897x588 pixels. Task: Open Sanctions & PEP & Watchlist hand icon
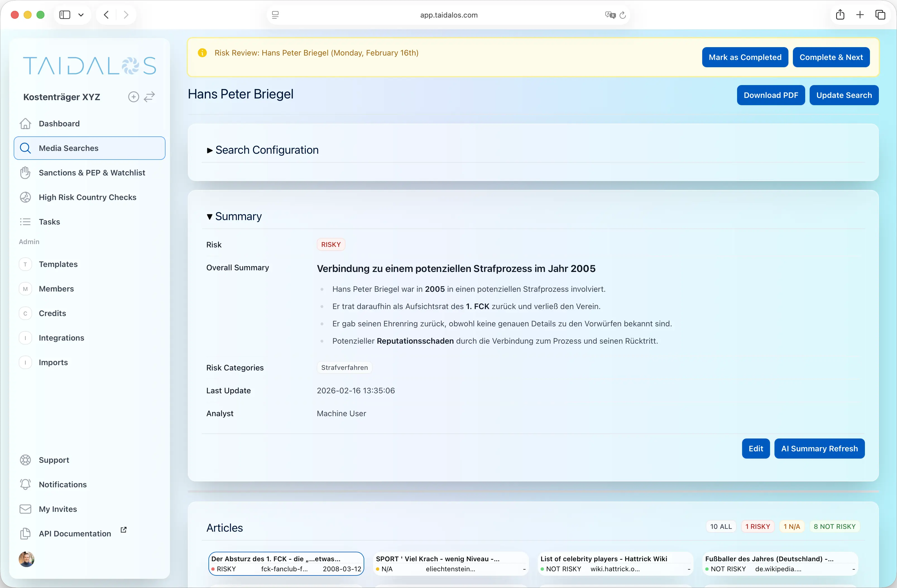click(x=25, y=172)
